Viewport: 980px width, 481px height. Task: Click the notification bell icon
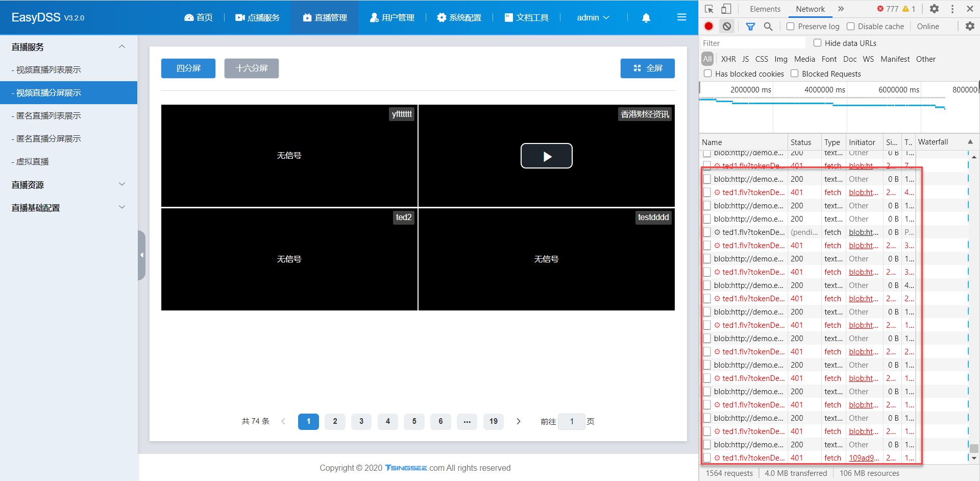tap(646, 17)
